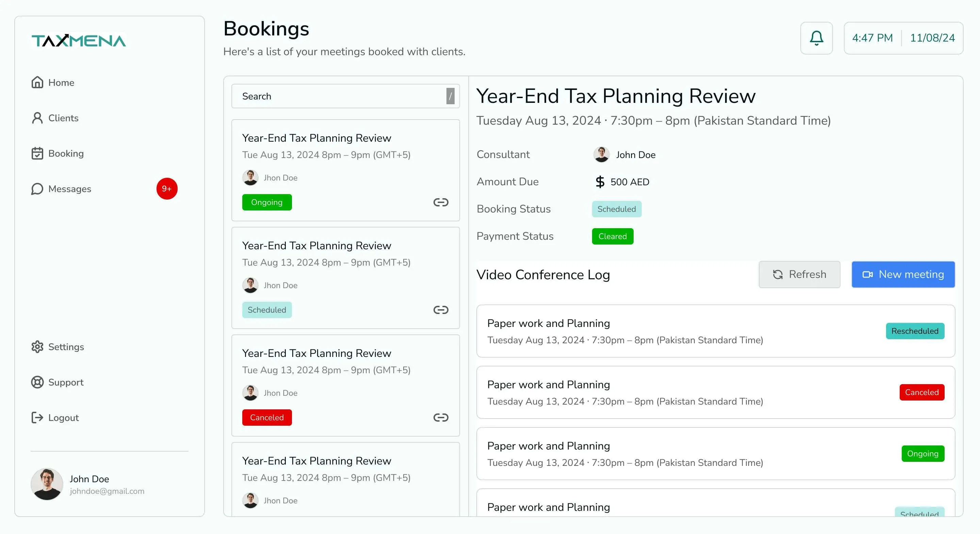Click the Canceled badge on third booking card
Viewport: 980px width, 534px height.
(x=267, y=418)
